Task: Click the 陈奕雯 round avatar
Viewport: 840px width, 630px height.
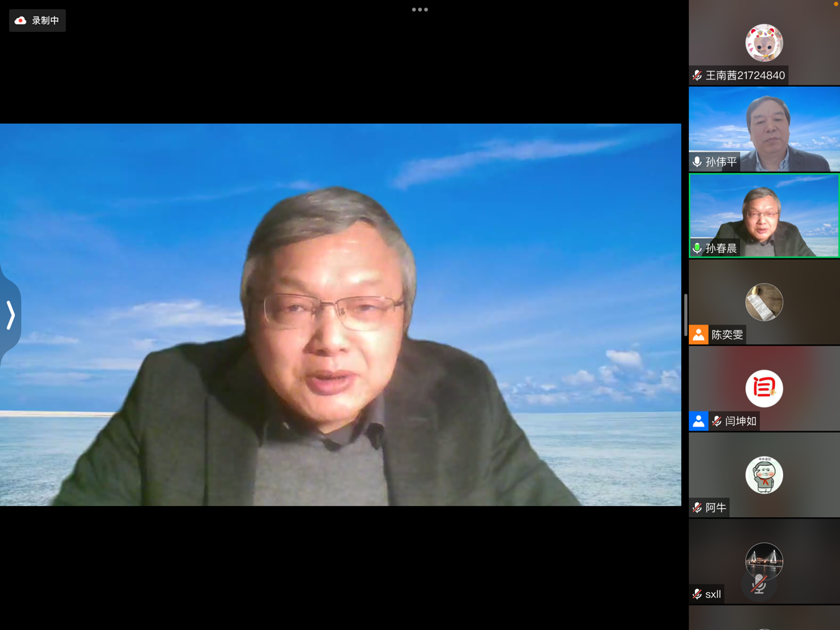Action: [764, 302]
